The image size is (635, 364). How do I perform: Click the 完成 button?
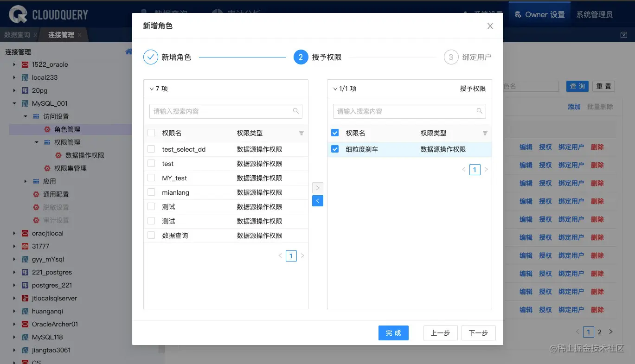(393, 333)
